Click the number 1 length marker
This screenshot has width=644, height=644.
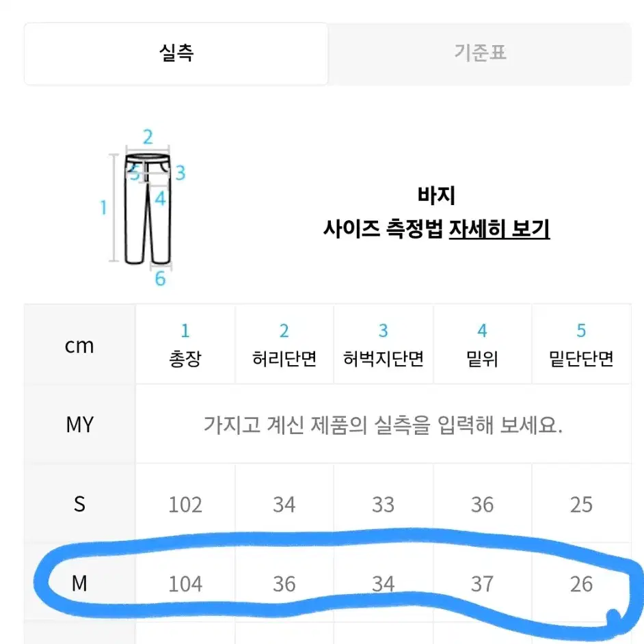tap(103, 207)
